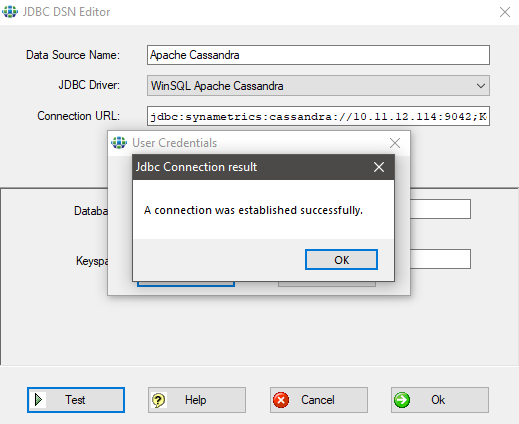Click the JDBC Driver label
The image size is (519, 424).
[x=89, y=85]
